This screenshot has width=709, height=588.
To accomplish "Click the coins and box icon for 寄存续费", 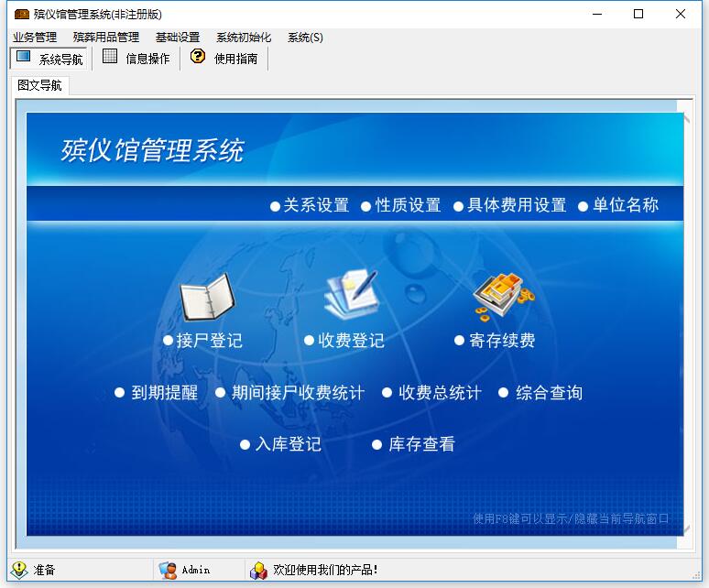I will [x=503, y=296].
